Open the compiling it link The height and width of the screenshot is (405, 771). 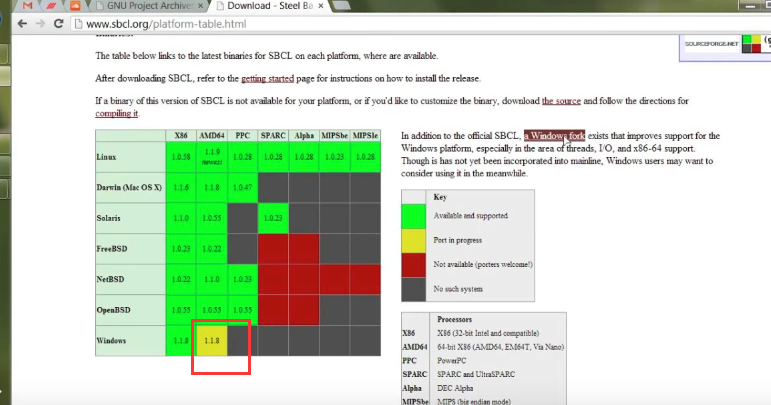[x=117, y=113]
